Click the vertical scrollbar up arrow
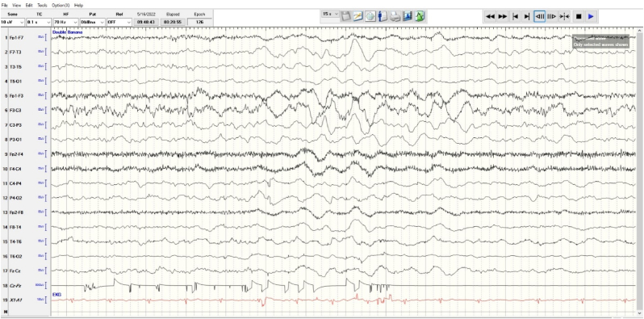644x319 pixels. click(639, 31)
